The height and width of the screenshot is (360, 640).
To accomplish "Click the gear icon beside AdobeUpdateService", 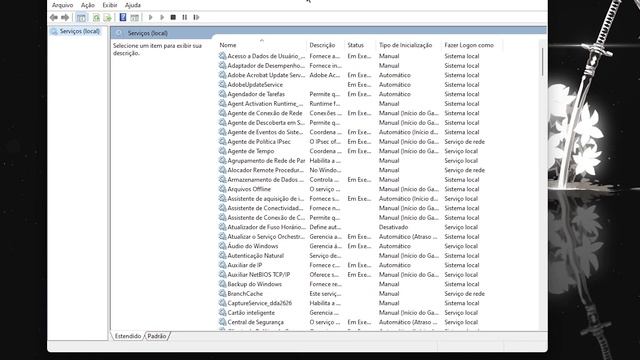I will pyautogui.click(x=222, y=84).
